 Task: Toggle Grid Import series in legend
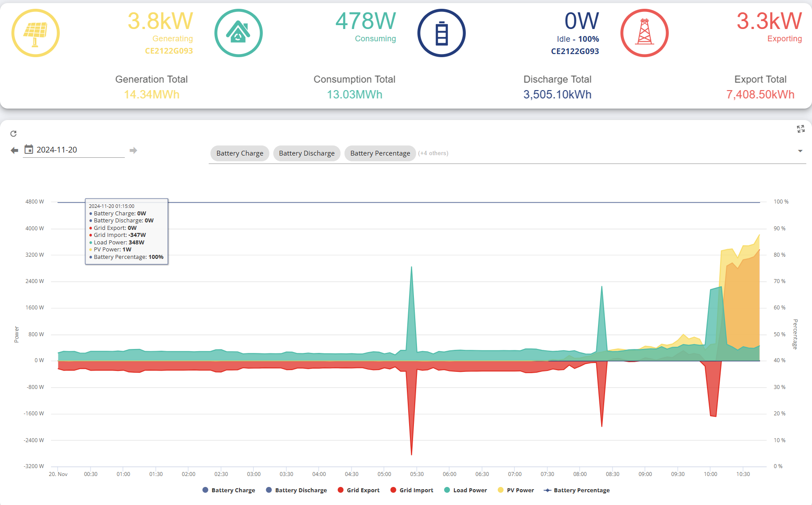coord(412,490)
